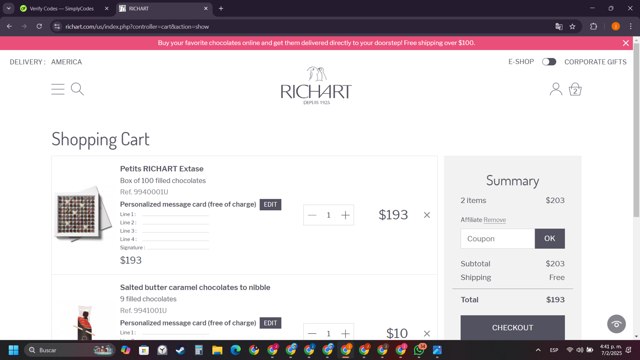Click Ref. 9940001U text
This screenshot has width=640, height=360.
click(144, 192)
